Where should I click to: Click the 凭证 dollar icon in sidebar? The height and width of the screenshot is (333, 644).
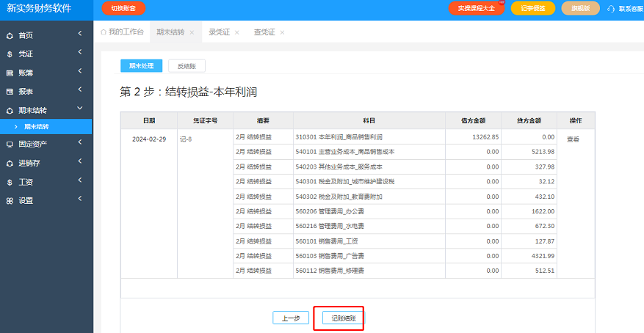tap(10, 54)
